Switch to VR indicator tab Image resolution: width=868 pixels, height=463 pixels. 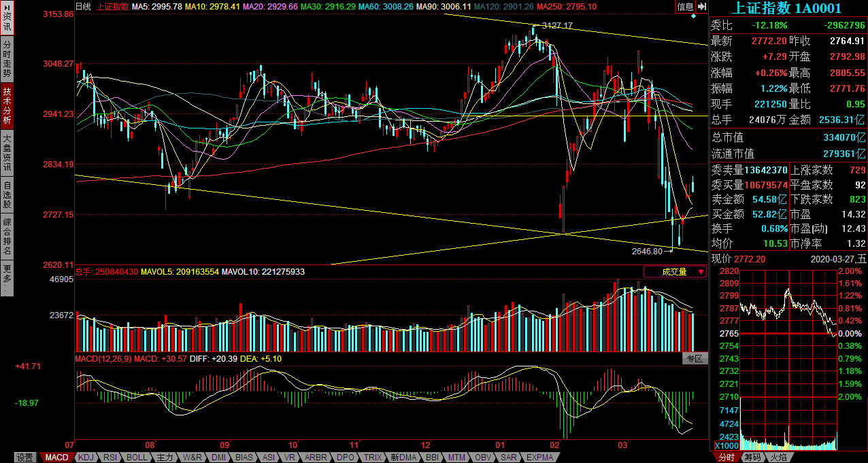click(x=290, y=458)
